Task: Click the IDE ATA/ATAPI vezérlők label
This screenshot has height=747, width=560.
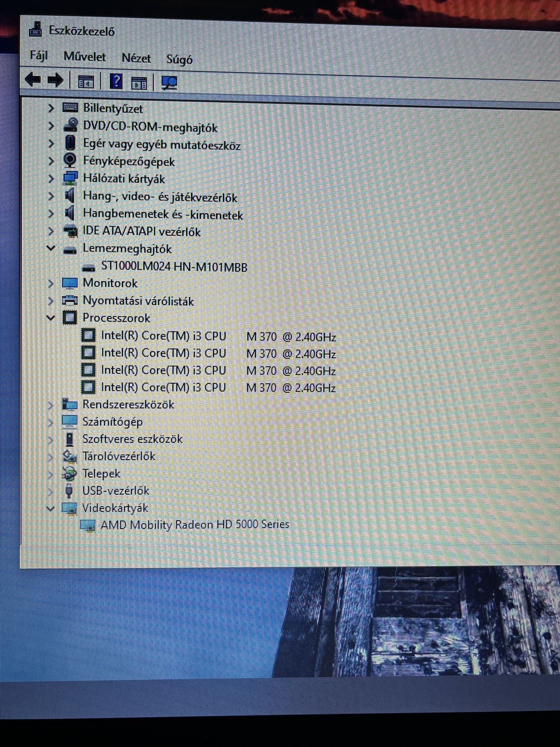Action: click(142, 231)
